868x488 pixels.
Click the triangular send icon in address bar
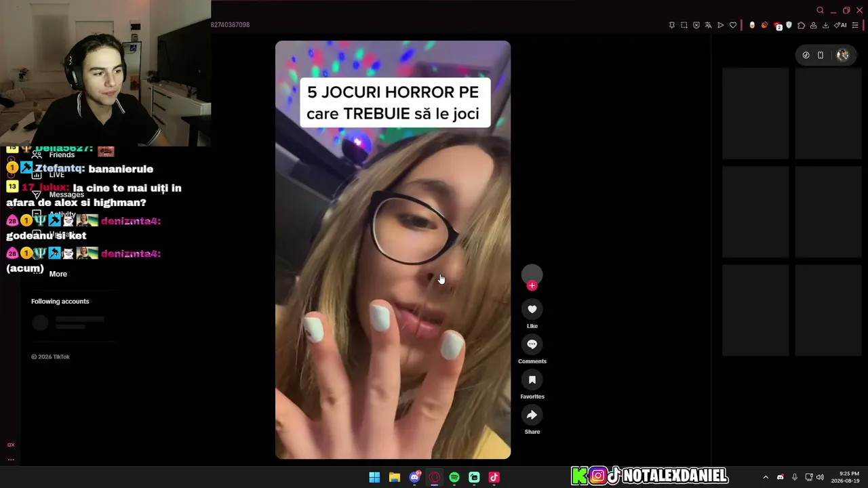[x=721, y=25]
